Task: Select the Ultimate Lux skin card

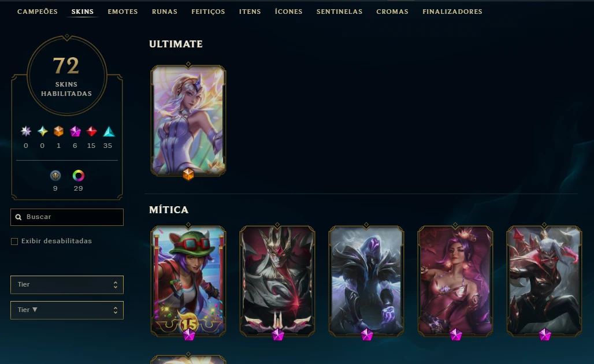Action: [x=188, y=120]
